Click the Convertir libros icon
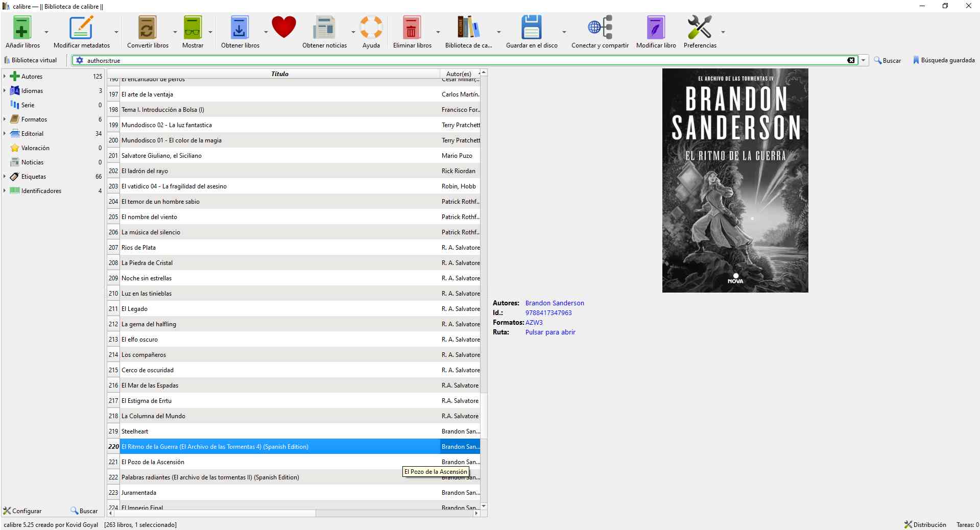980x530 pixels. pyautogui.click(x=147, y=28)
